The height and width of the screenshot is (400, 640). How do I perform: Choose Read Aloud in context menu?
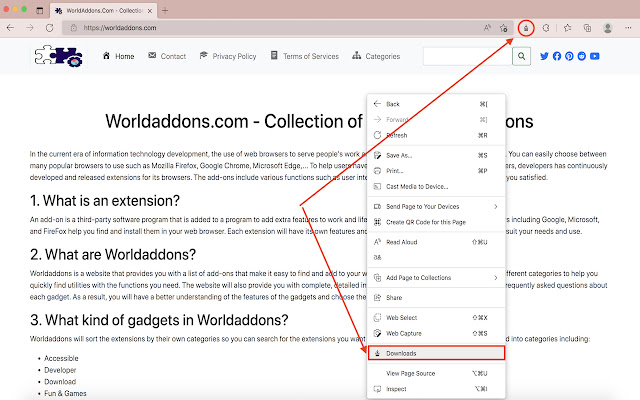point(436,242)
